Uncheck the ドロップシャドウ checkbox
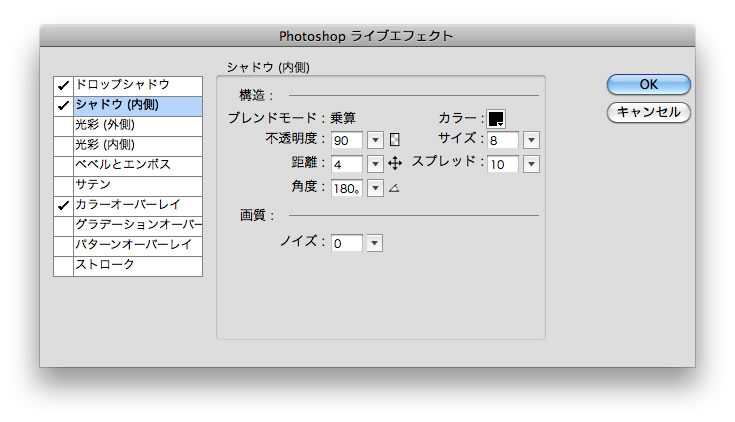This screenshot has height=422, width=735. (63, 85)
